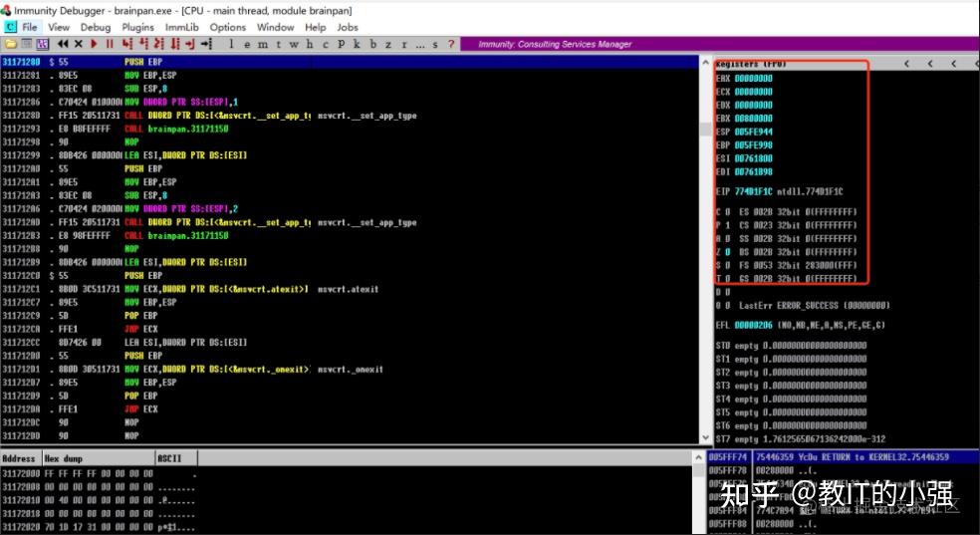The width and height of the screenshot is (980, 535).
Task: Show the memory map via the 'm' icon
Action: click(x=263, y=45)
